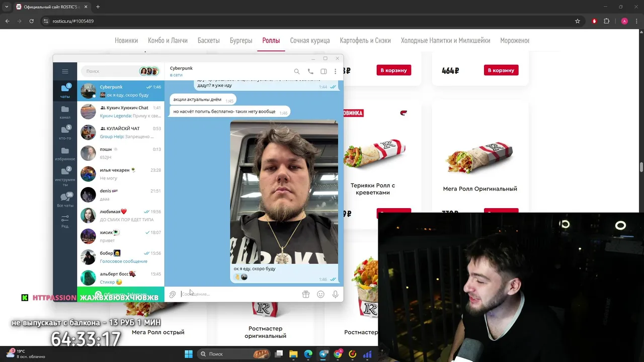Open the selfie photo in the chat
Screen dimensions: 644x362
pyautogui.click(x=284, y=192)
